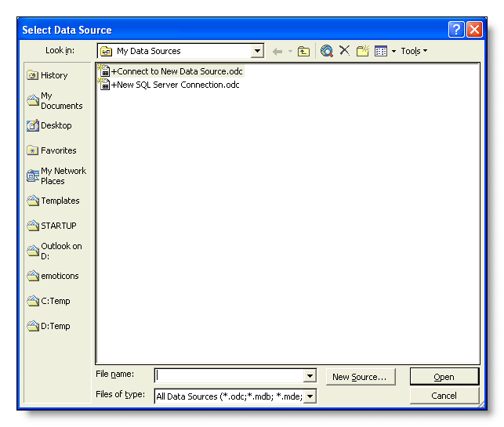504x427 pixels.
Task: Expand the Files of type dropdown
Action: coord(310,396)
